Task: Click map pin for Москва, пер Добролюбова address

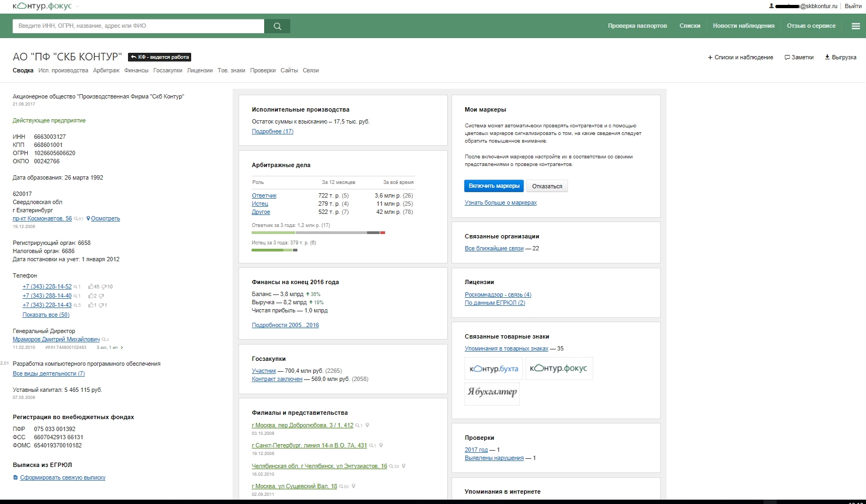Action: point(367,425)
